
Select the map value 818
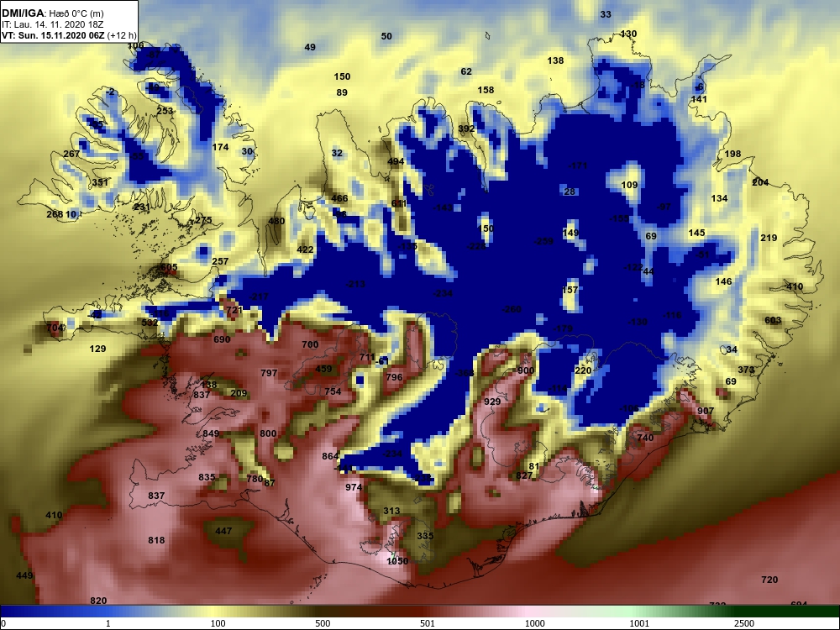(156, 540)
